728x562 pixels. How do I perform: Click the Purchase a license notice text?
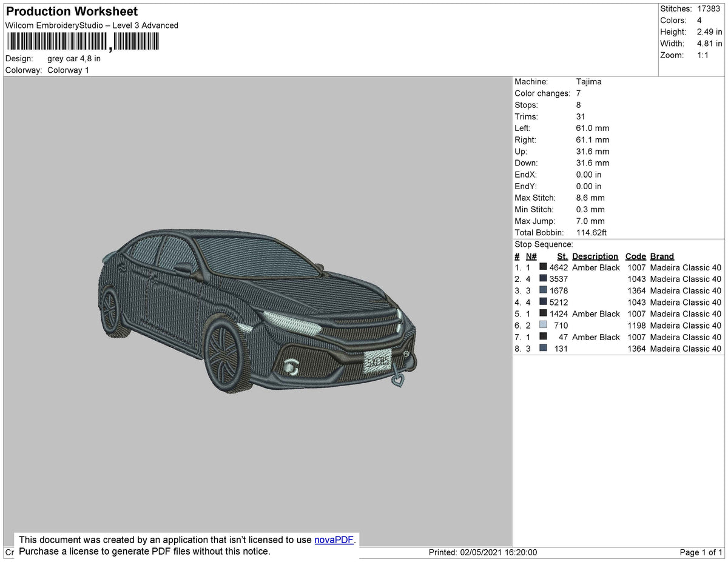146,552
